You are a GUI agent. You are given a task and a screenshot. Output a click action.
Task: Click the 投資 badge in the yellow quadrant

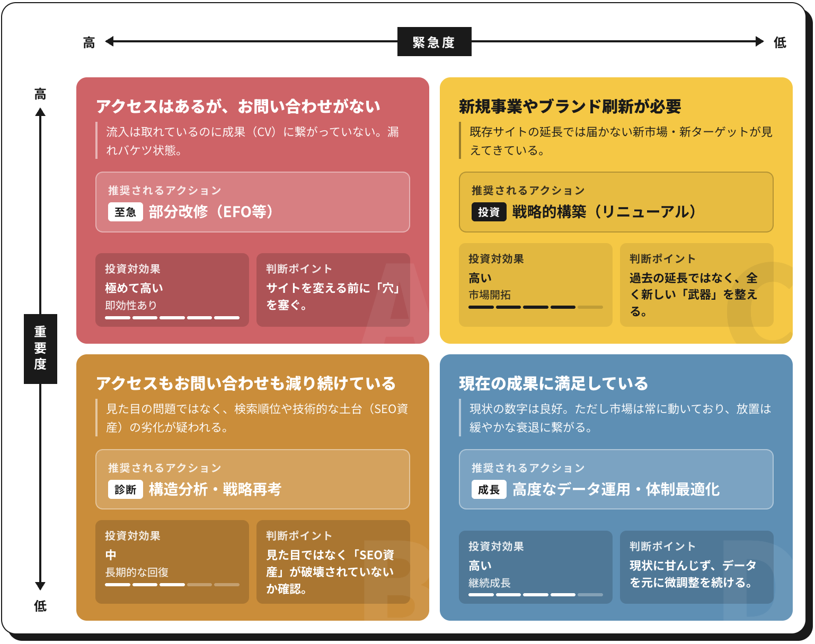pos(489,212)
